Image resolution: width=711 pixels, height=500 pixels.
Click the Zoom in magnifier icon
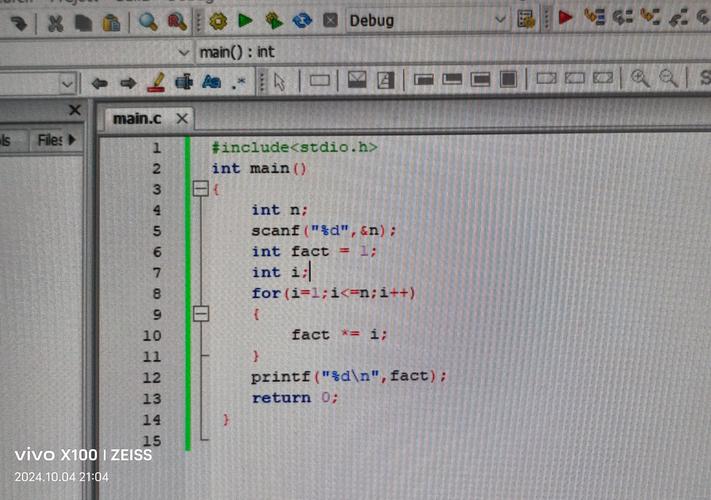[x=640, y=78]
